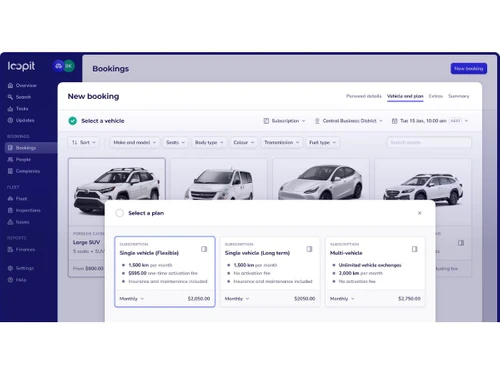Open Updates in the sidebar
The height and width of the screenshot is (375, 500).
[x=21, y=120]
